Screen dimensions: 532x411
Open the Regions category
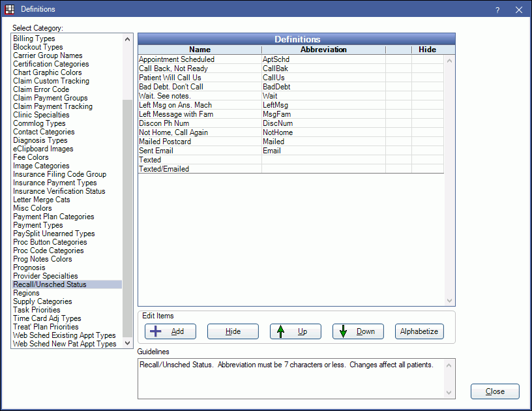pyautogui.click(x=26, y=293)
